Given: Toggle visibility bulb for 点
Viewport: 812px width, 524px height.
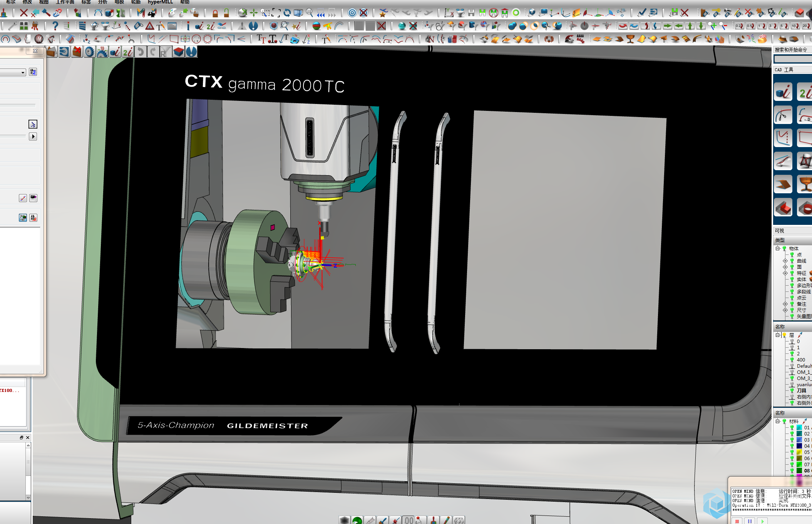Looking at the screenshot, I should (792, 254).
